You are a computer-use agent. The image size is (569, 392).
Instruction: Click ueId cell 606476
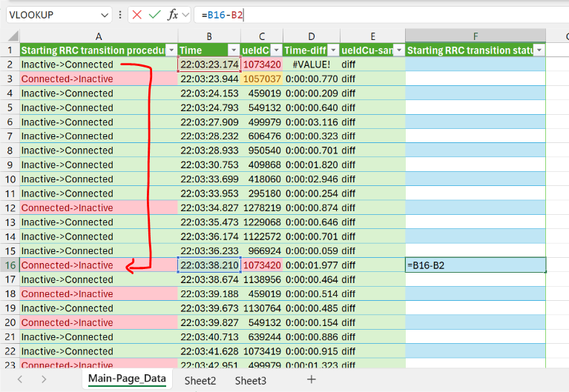pyautogui.click(x=262, y=136)
